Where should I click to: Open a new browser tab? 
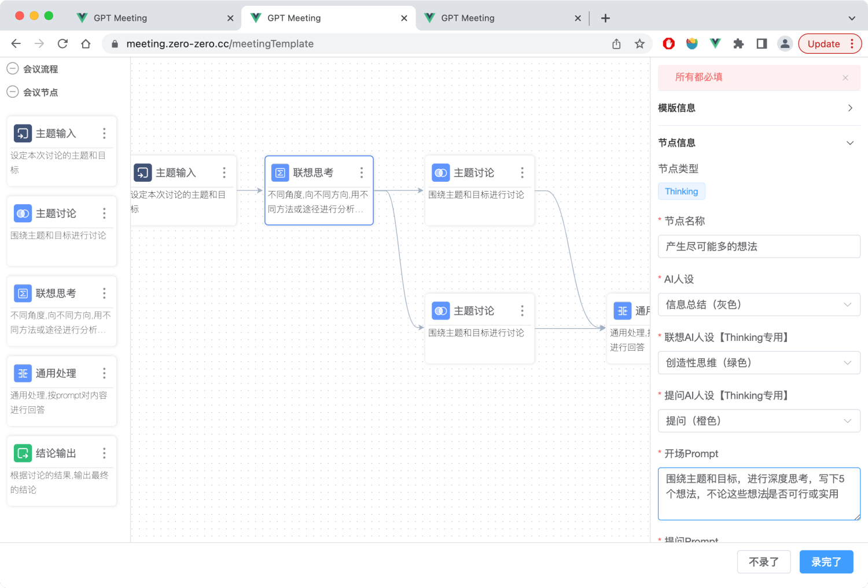[x=605, y=18]
